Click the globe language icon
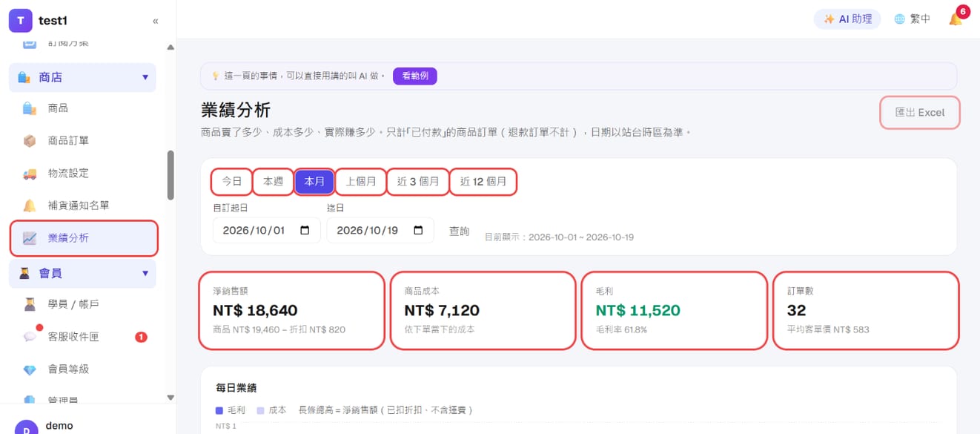This screenshot has width=980, height=434. click(x=899, y=19)
